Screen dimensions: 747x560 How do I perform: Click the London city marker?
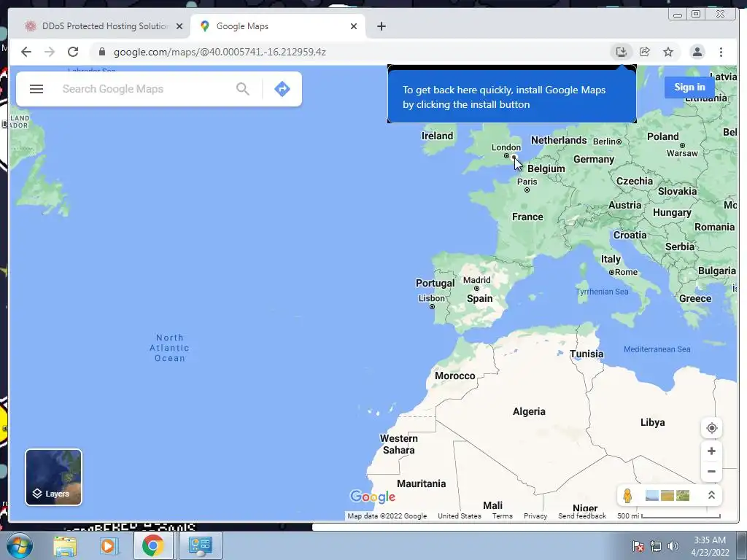[506, 156]
